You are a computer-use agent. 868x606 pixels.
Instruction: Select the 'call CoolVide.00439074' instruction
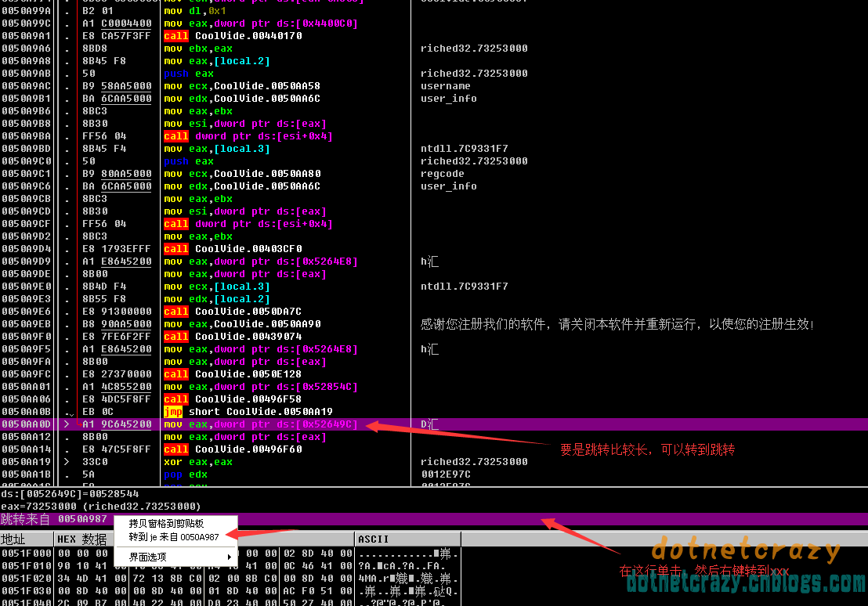(x=233, y=337)
